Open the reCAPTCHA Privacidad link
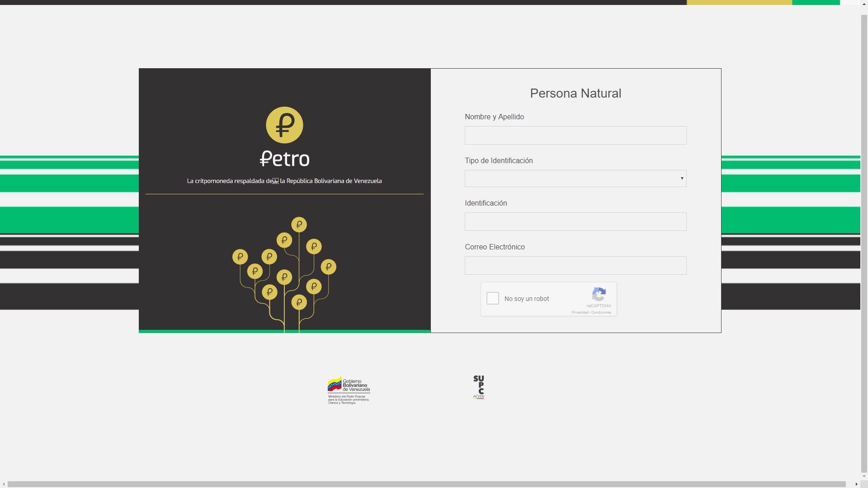868x488 pixels. tap(580, 312)
